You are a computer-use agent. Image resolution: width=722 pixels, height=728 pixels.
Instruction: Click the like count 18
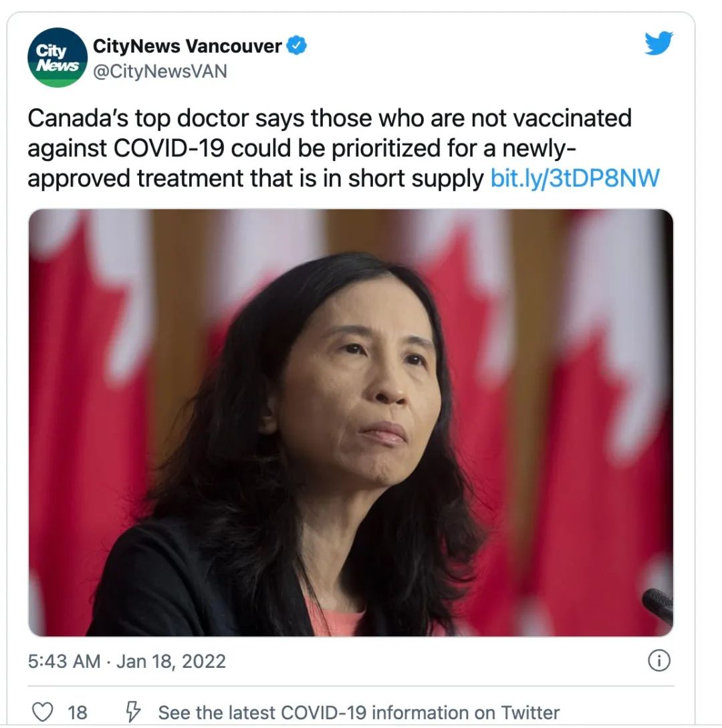tap(78, 713)
